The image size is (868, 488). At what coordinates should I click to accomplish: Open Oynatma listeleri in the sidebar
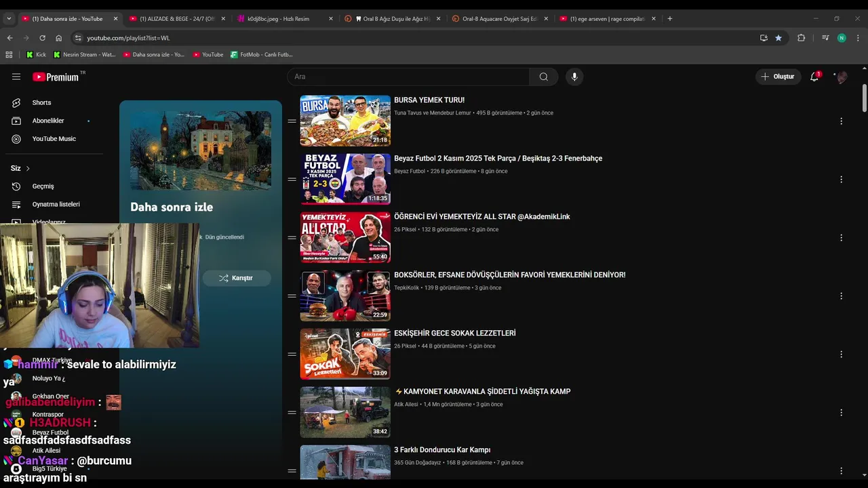click(x=56, y=204)
